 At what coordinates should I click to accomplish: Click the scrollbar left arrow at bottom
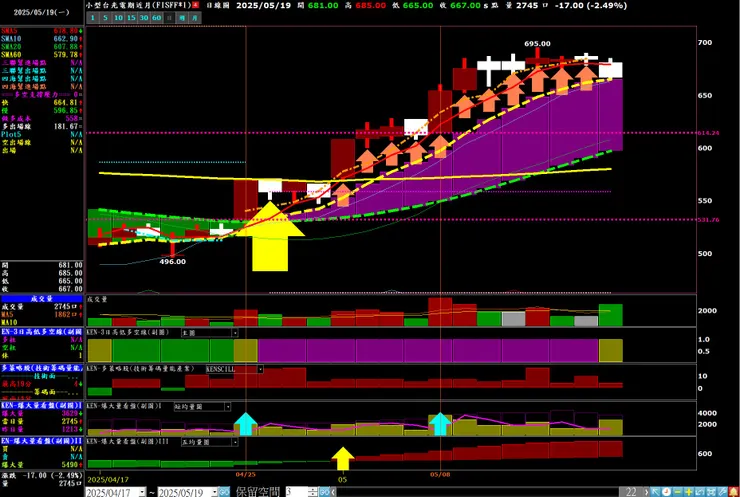tap(333, 492)
